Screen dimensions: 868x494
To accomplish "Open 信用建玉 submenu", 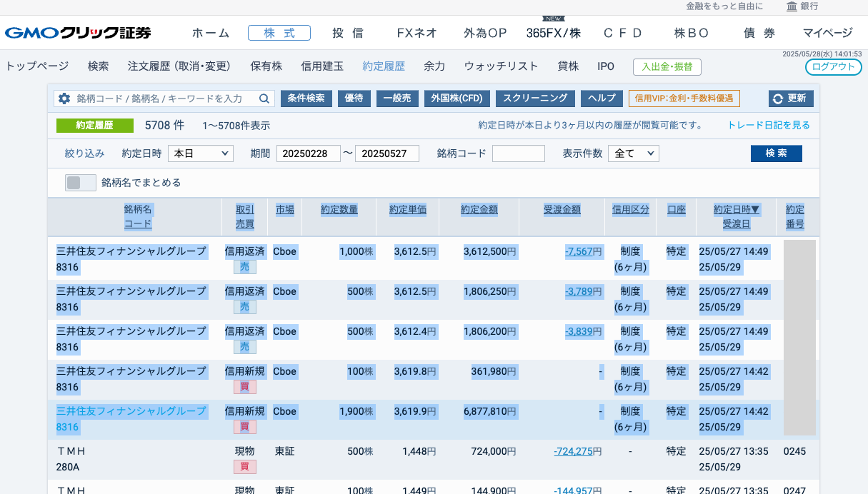I will tap(322, 66).
